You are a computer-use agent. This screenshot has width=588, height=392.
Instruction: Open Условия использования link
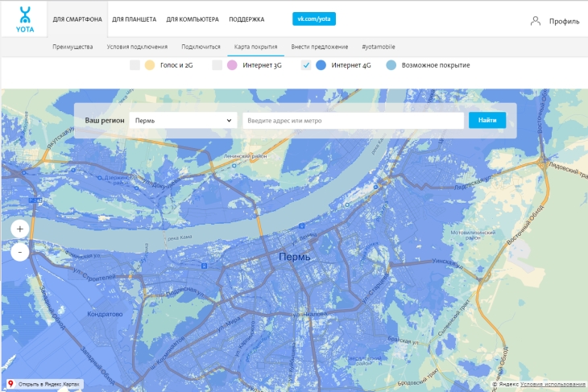pyautogui.click(x=553, y=384)
